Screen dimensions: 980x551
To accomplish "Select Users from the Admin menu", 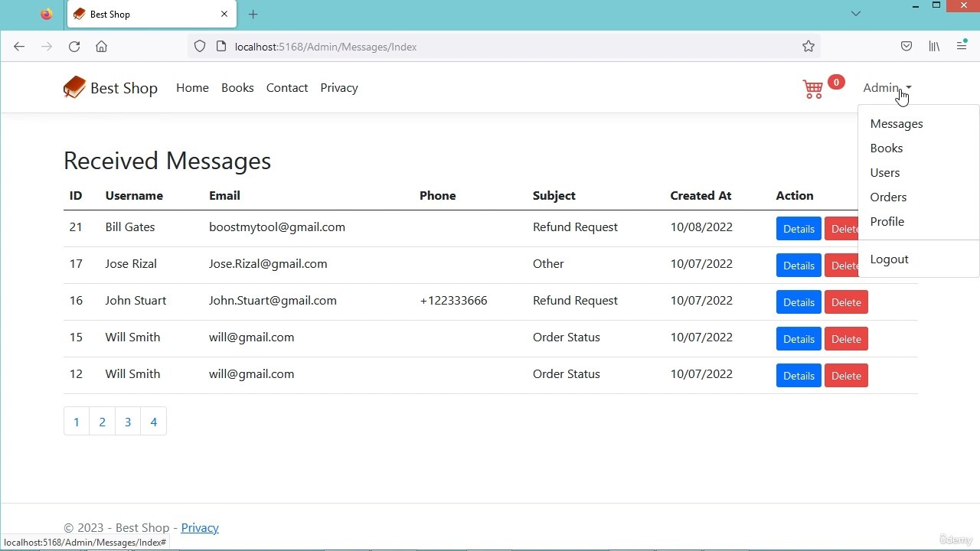I will pyautogui.click(x=884, y=173).
